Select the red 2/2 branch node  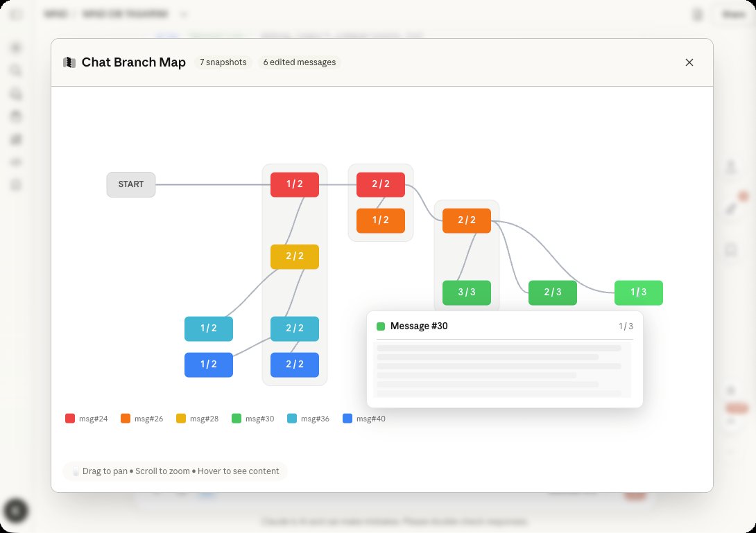(381, 184)
